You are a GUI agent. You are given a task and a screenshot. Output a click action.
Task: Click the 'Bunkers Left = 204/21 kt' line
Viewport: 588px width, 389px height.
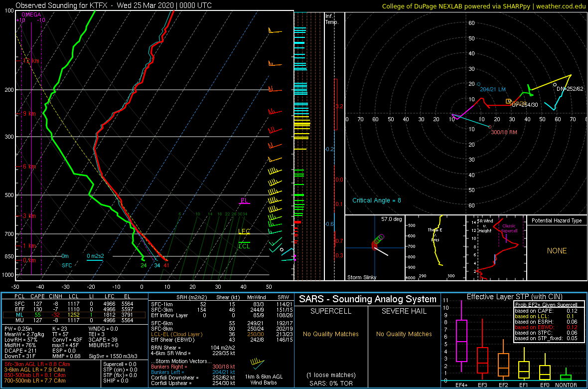coord(193,372)
